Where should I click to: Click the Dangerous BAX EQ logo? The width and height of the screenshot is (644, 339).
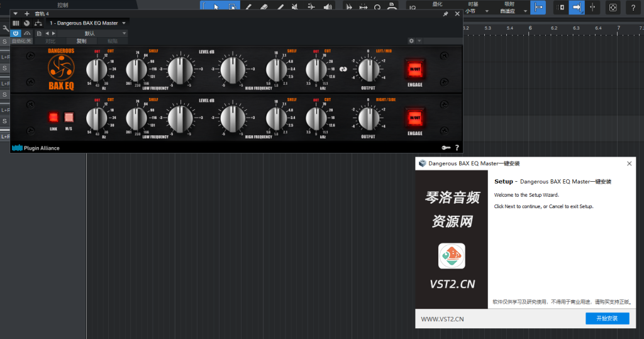[61, 69]
